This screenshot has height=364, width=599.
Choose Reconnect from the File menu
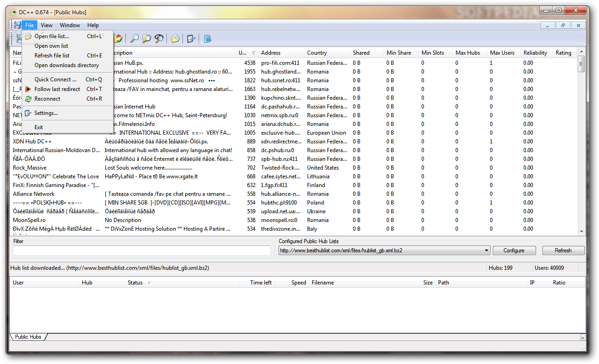68,99
